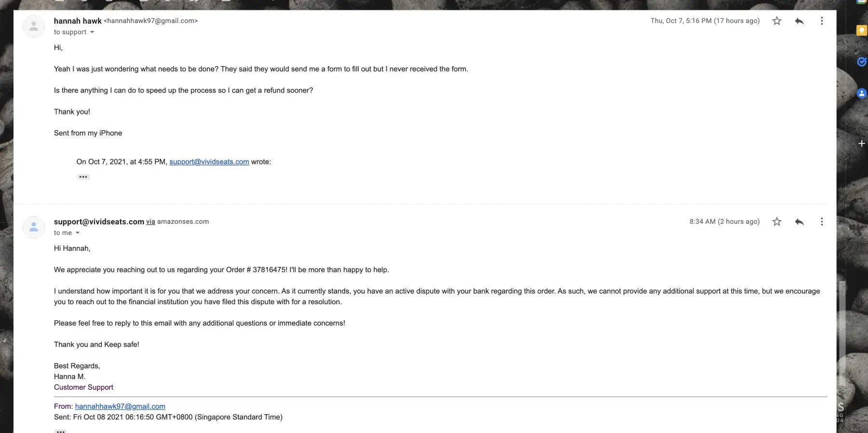
Task: Expand the 'to me' recipient details
Action: tap(78, 233)
